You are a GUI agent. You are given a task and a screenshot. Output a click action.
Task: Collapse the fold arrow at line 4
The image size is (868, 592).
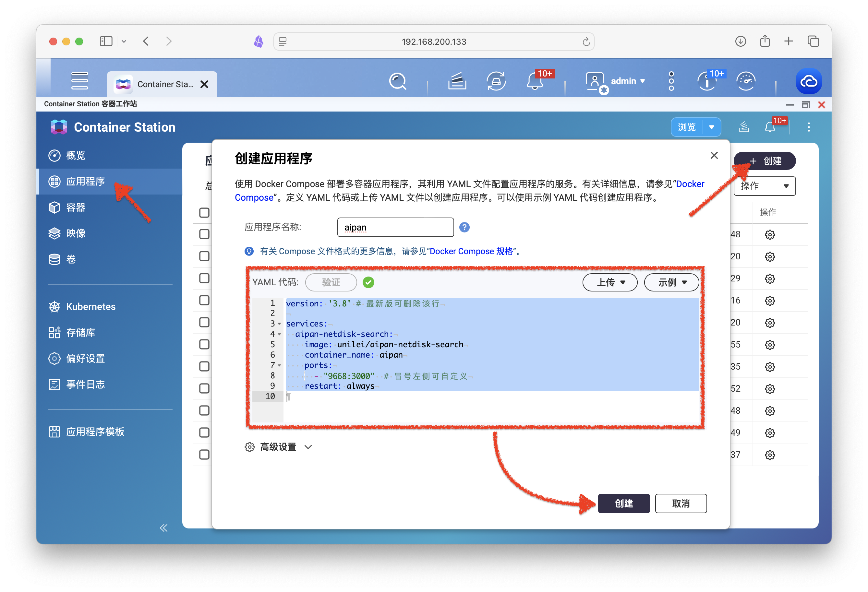pos(279,334)
